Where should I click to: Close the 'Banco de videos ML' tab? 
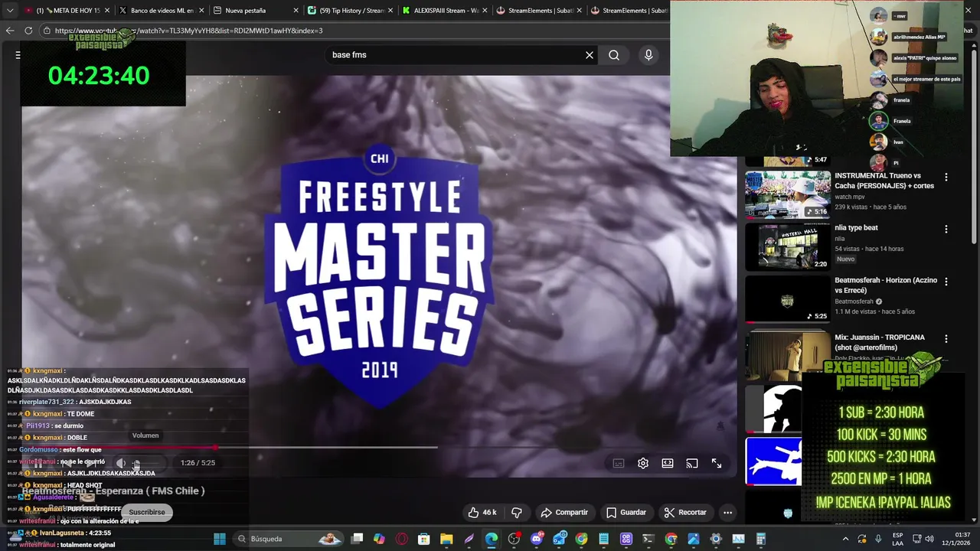pyautogui.click(x=201, y=11)
